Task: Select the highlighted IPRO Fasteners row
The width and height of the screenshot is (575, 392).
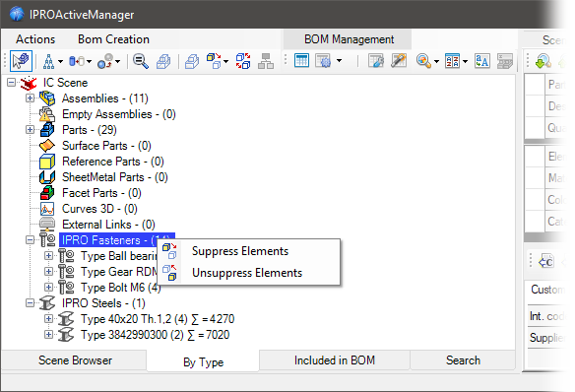Action: tap(116, 240)
